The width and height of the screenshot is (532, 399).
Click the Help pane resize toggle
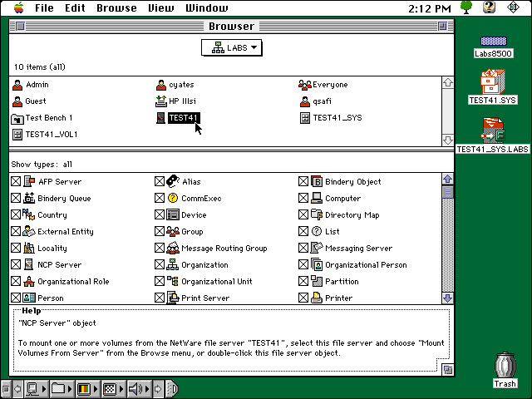coord(448,369)
